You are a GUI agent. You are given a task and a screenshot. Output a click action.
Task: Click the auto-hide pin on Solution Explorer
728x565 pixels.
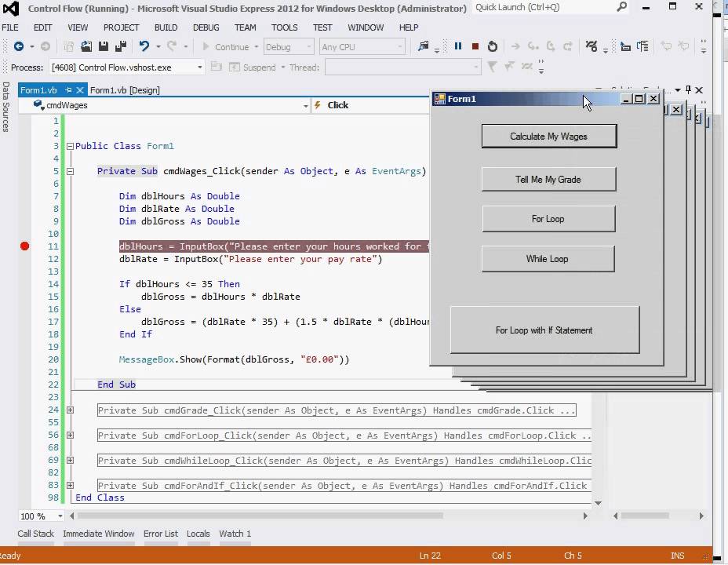688,89
